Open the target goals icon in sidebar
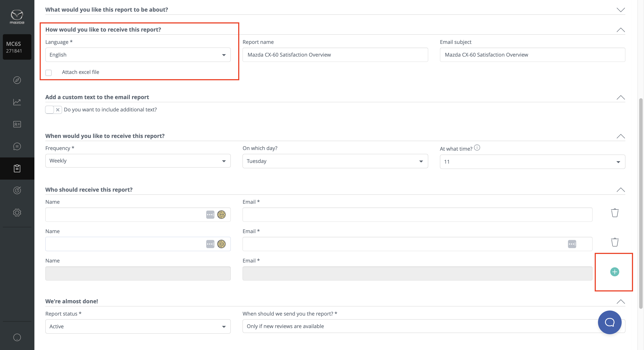Viewport: 644px width, 350px height. point(17,190)
